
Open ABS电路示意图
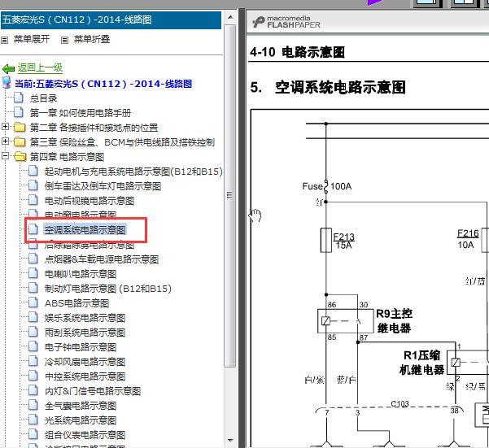(76, 303)
